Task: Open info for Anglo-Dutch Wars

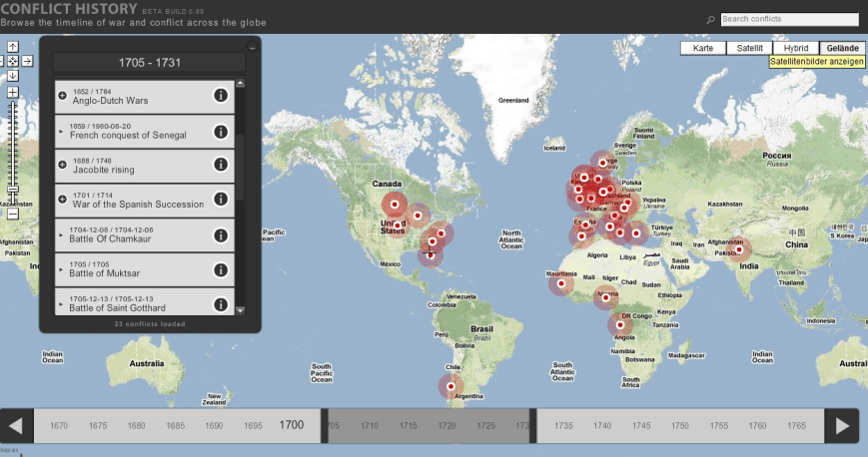Action: click(221, 96)
